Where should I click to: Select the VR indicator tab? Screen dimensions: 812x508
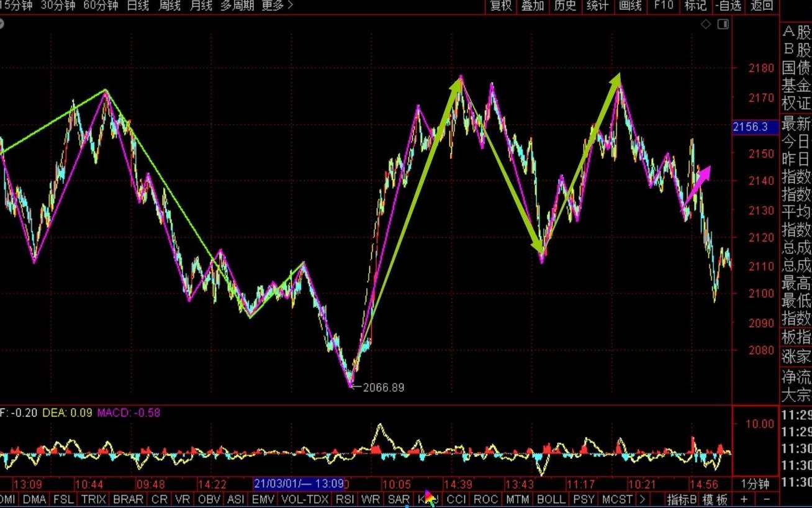tap(183, 499)
